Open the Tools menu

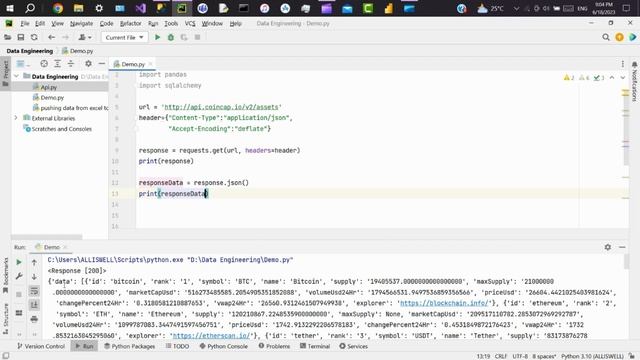(171, 23)
